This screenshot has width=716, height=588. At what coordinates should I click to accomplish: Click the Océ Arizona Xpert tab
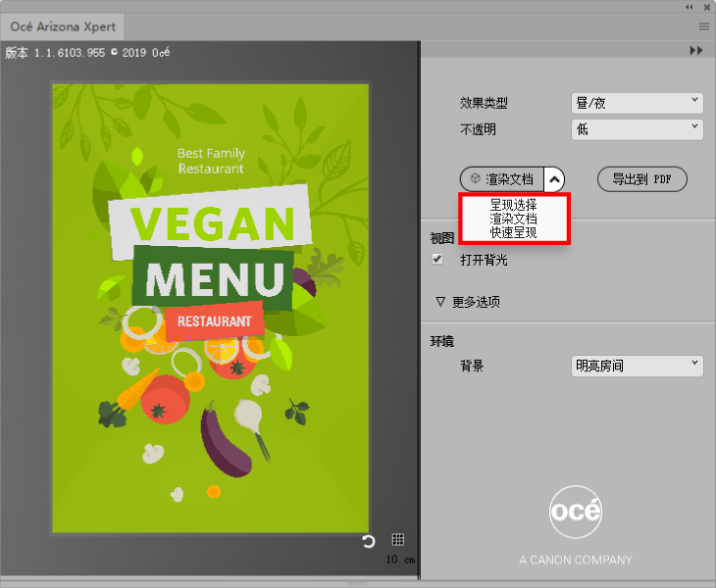(x=64, y=26)
